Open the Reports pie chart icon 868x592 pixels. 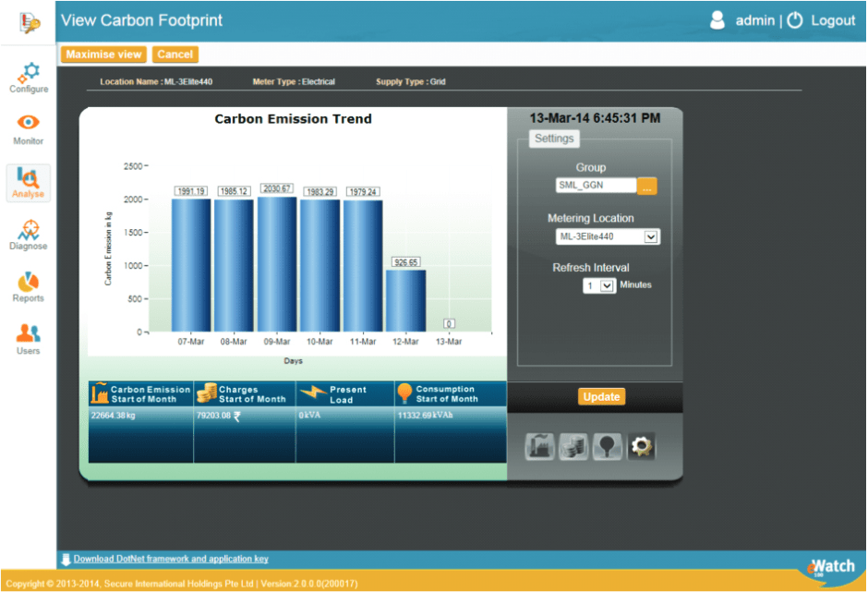[x=29, y=285]
